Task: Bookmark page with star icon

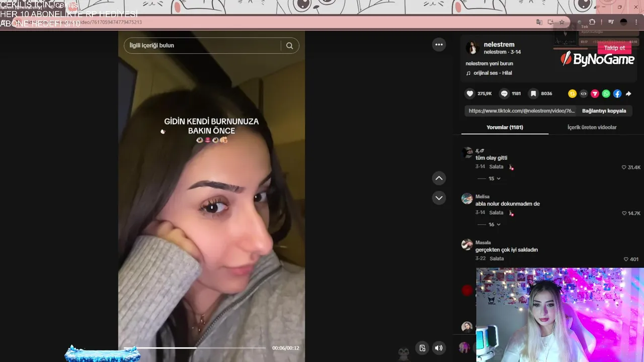Action: [x=561, y=22]
